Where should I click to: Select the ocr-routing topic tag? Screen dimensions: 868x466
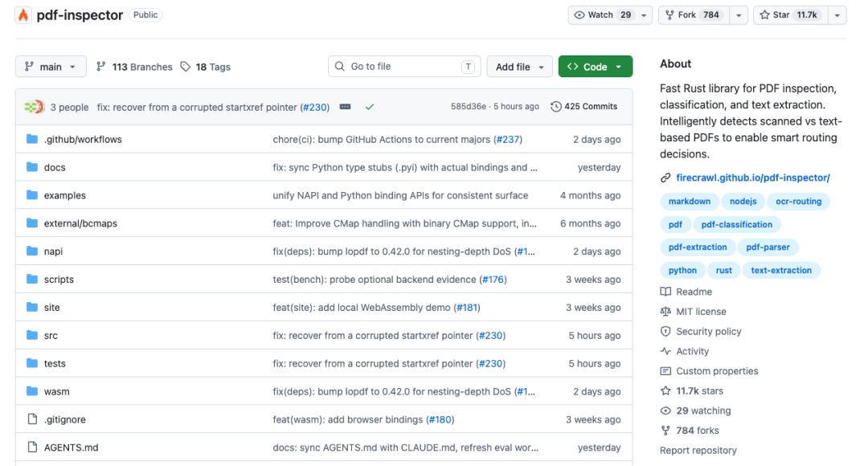click(x=798, y=202)
